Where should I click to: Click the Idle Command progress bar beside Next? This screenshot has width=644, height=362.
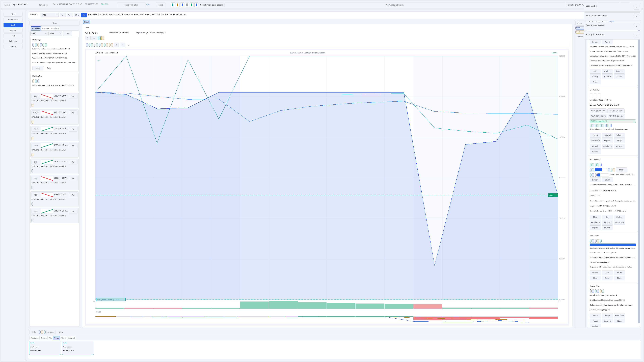click(601, 170)
